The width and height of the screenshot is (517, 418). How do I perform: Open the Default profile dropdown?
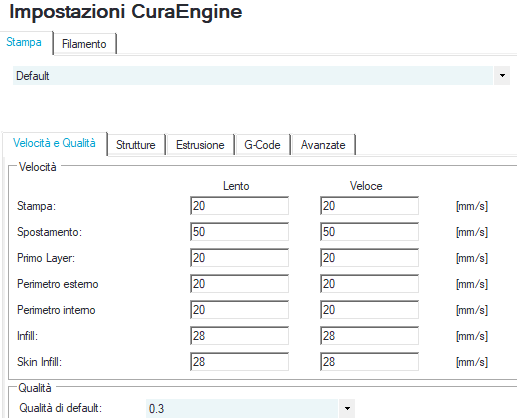261,76
